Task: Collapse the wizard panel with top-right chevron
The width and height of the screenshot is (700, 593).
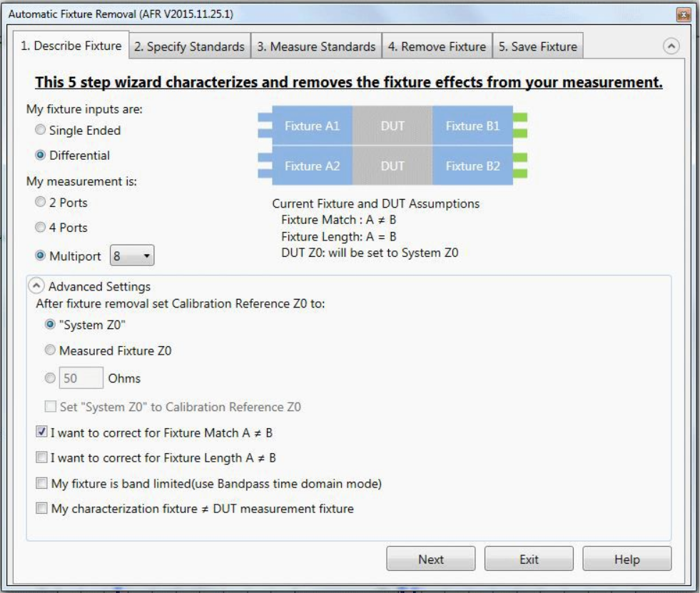Action: (671, 46)
